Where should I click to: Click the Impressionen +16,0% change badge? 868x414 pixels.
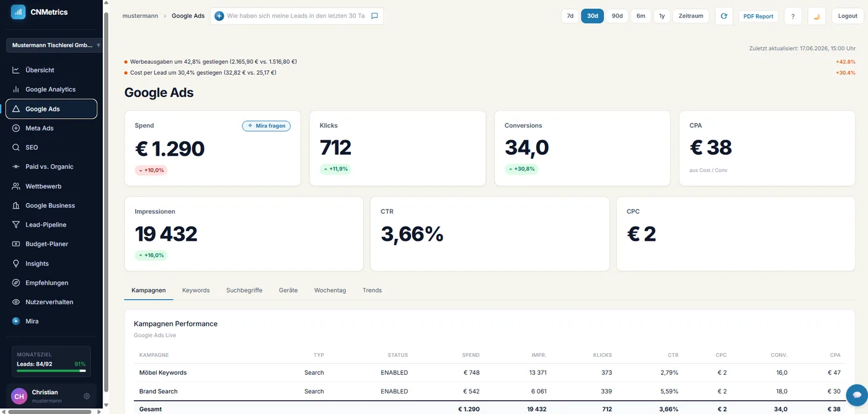(151, 255)
